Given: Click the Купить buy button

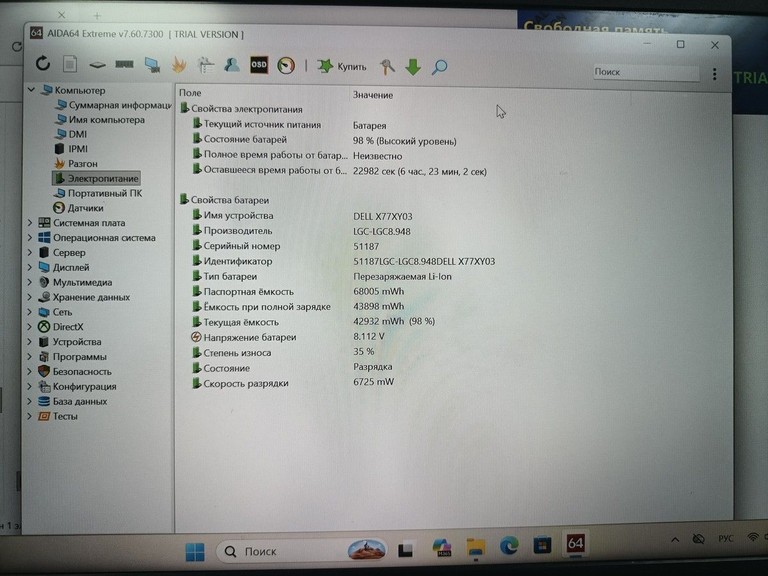Looking at the screenshot, I should [342, 66].
